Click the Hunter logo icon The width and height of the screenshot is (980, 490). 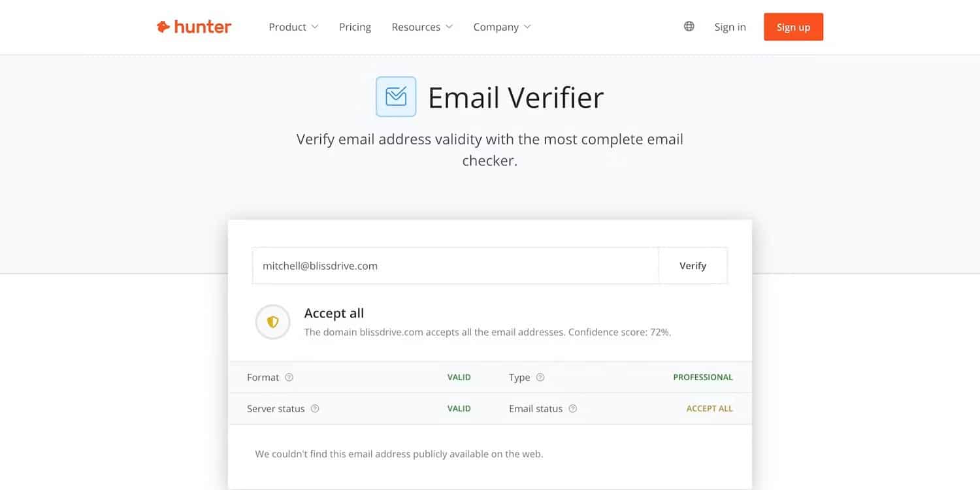coord(163,27)
